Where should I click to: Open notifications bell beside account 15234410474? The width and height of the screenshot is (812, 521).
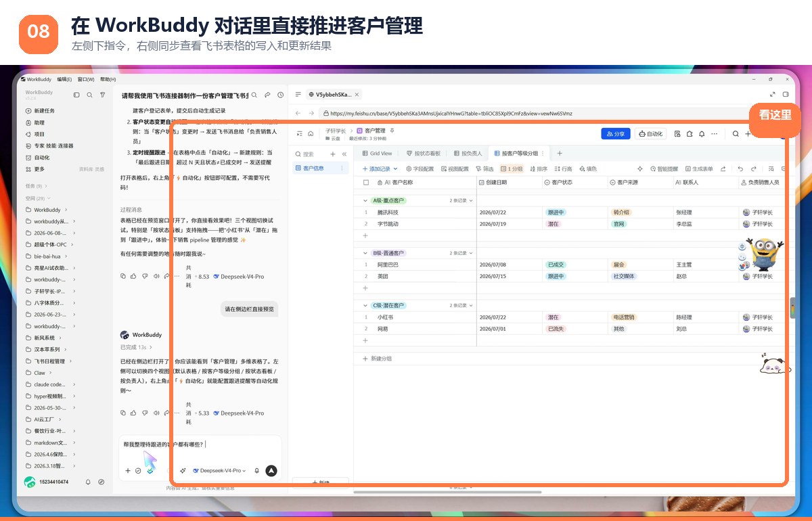(88, 482)
